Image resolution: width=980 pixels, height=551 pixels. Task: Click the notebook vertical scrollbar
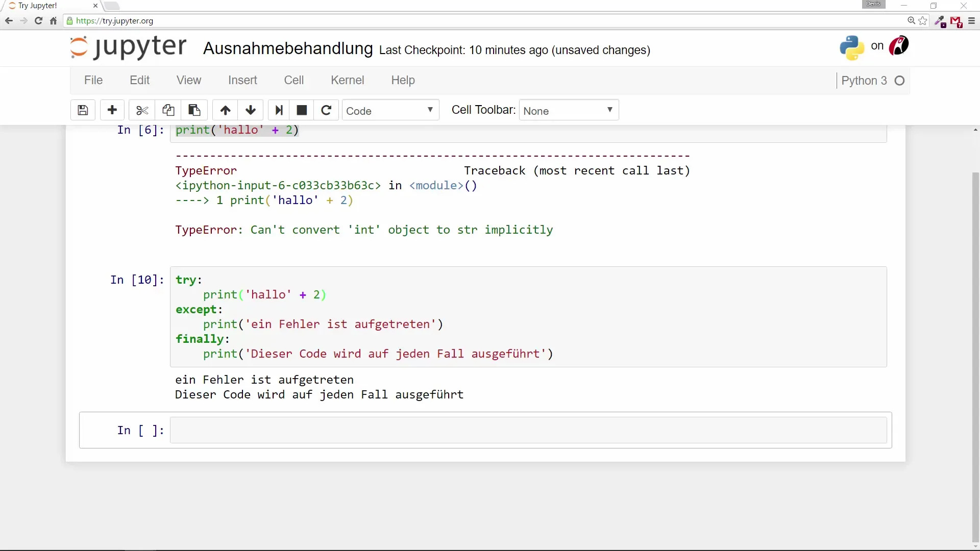(x=976, y=357)
